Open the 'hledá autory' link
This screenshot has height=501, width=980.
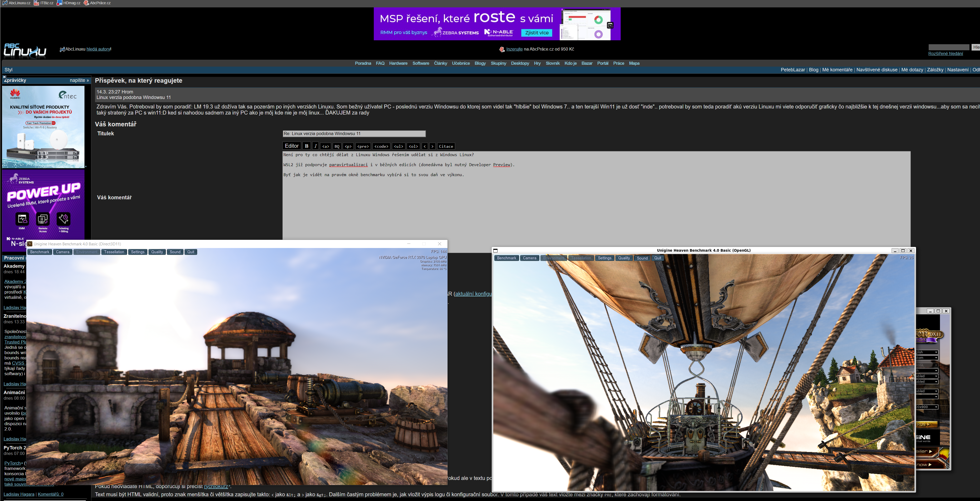[98, 49]
